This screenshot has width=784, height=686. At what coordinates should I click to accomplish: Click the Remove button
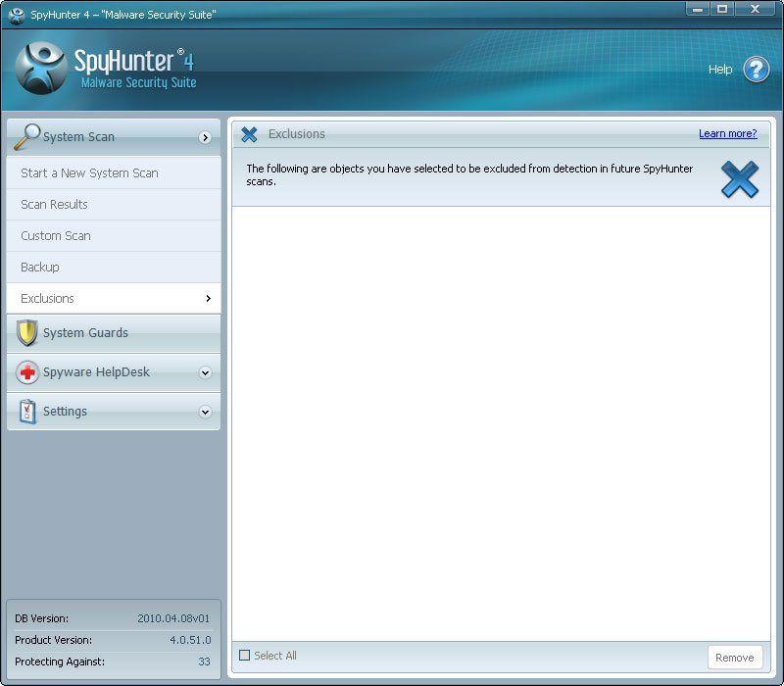(x=735, y=657)
